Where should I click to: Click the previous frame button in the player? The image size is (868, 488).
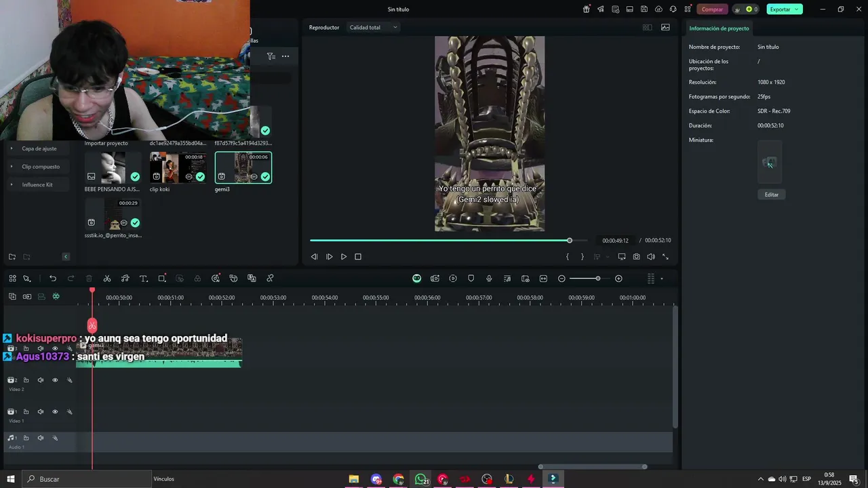point(314,257)
